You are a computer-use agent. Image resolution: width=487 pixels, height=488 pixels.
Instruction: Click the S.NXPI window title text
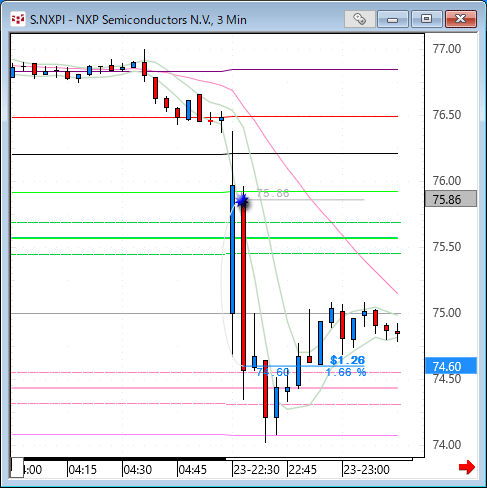[138, 20]
